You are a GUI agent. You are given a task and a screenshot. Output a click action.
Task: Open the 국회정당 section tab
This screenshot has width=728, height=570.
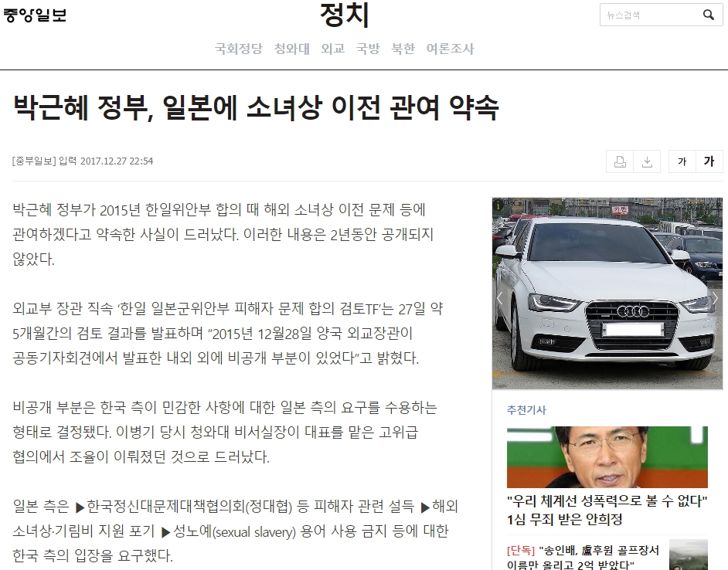[238, 49]
